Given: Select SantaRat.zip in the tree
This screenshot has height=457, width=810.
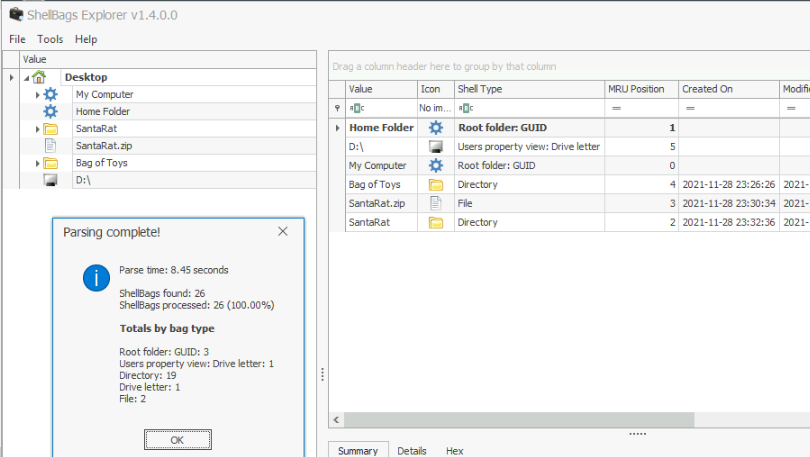Looking at the screenshot, I should [104, 146].
